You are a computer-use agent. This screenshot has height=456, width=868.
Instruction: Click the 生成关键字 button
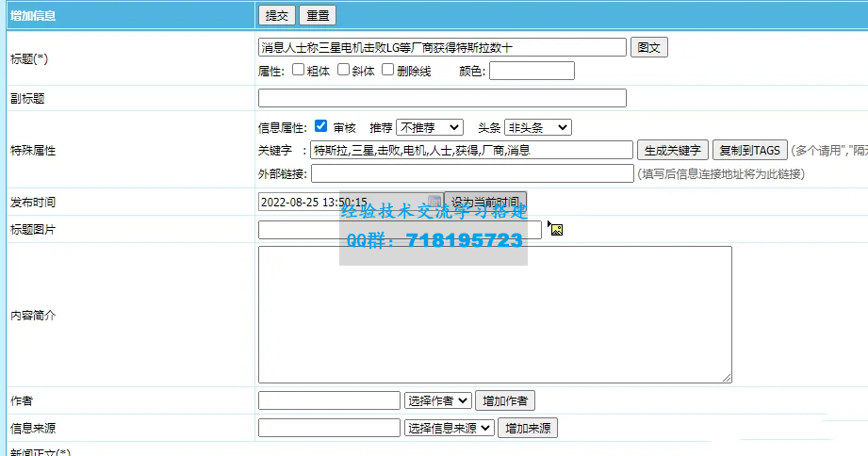pos(673,150)
